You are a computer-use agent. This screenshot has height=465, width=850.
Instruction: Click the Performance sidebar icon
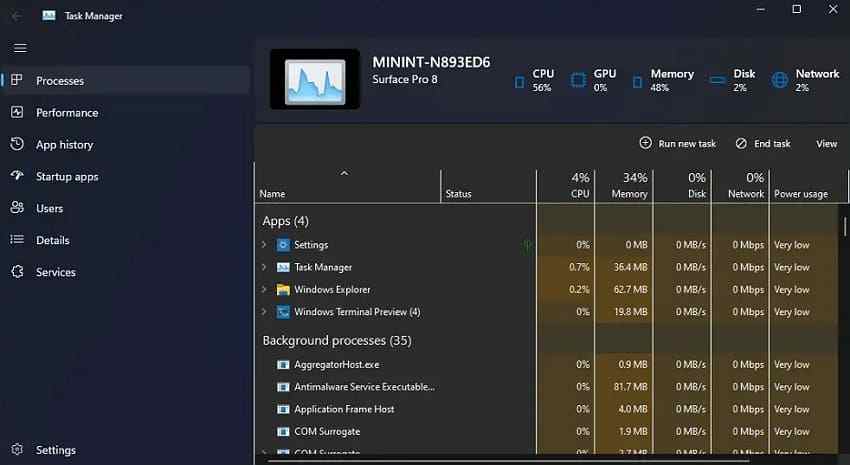point(17,112)
